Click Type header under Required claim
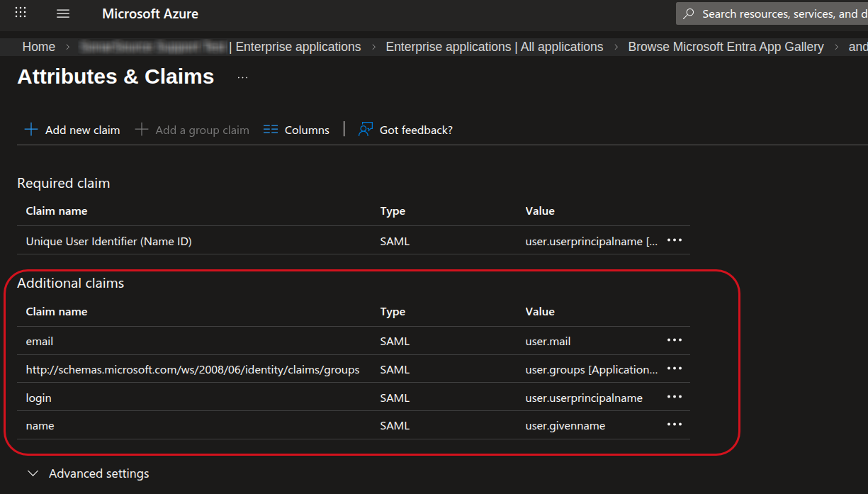868x494 pixels. click(x=393, y=211)
